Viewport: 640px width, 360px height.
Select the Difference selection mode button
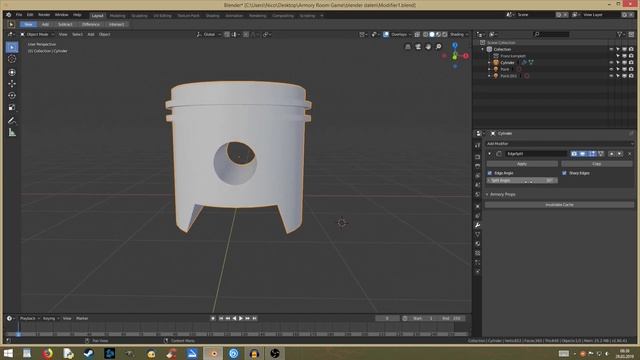click(91, 24)
